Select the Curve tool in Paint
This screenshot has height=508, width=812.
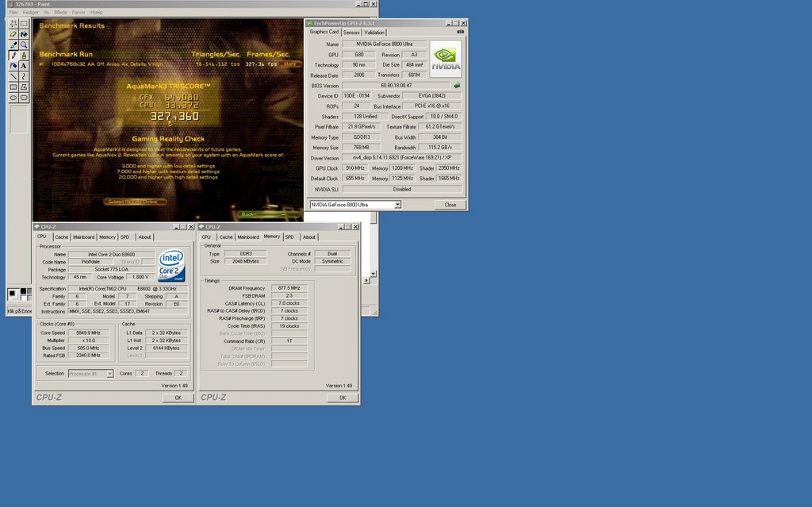(x=24, y=77)
